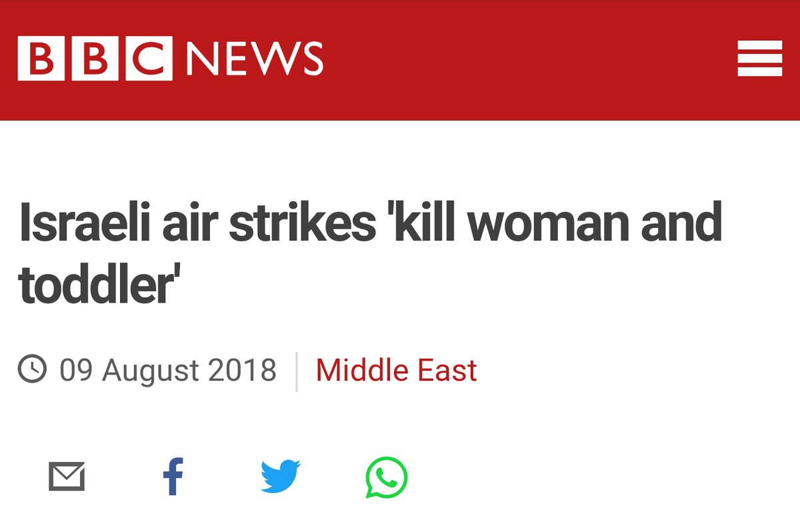Click the clock icon beside the date
This screenshot has width=800, height=532.
pyautogui.click(x=32, y=369)
